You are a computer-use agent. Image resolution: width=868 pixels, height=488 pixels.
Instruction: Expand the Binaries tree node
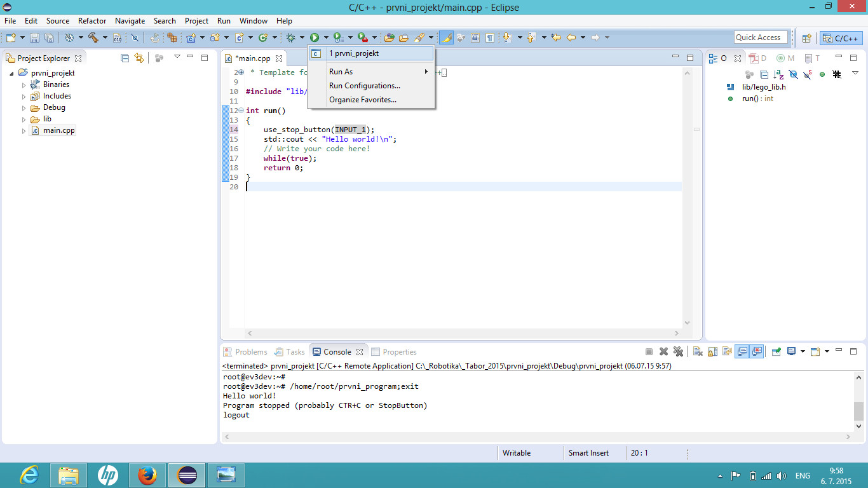coord(24,85)
